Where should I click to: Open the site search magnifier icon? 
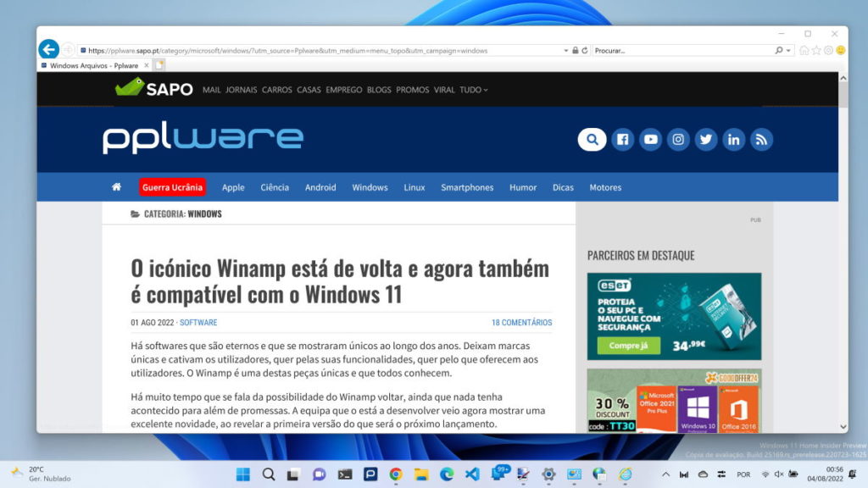592,139
